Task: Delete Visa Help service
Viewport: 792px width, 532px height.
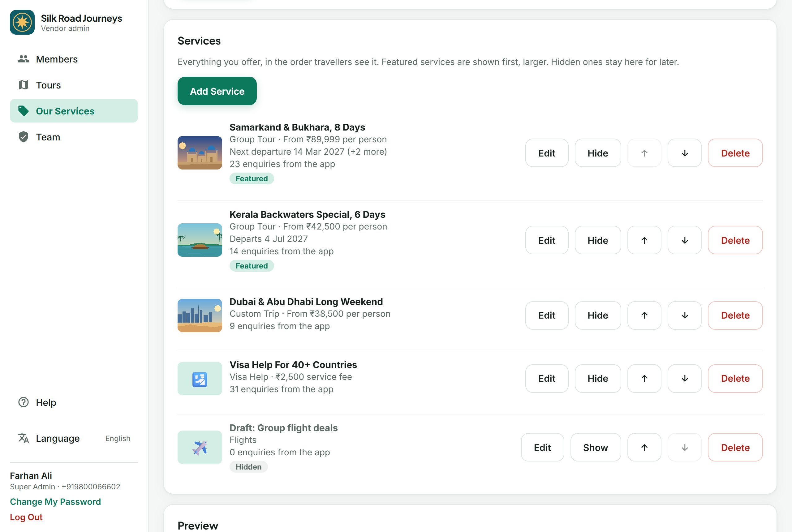Action: tap(735, 378)
